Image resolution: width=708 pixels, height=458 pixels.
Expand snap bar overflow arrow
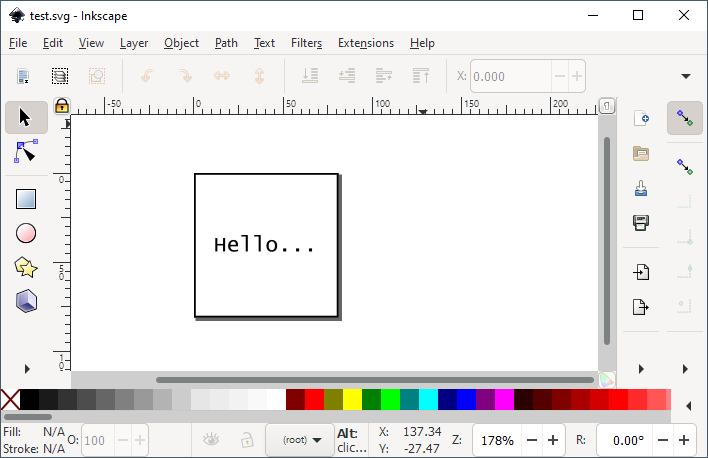[685, 369]
